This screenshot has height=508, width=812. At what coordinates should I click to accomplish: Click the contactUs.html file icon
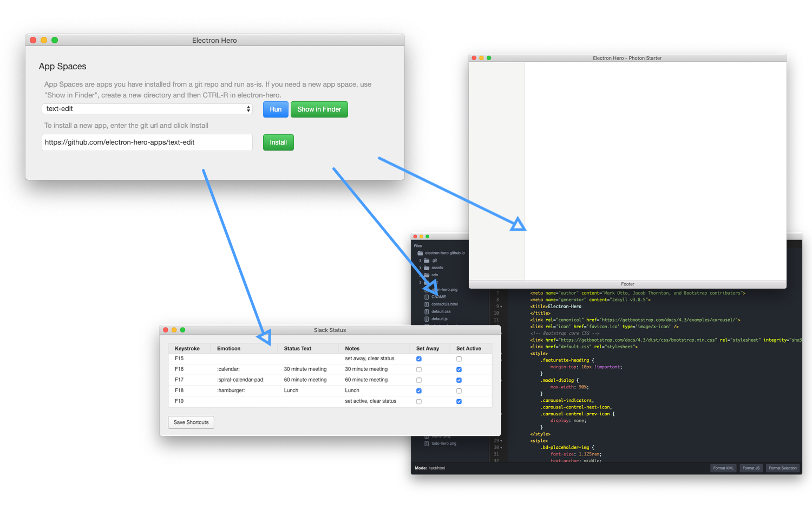427,304
